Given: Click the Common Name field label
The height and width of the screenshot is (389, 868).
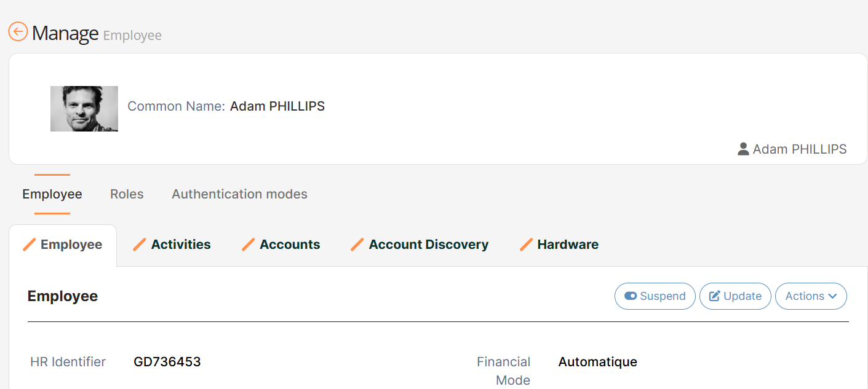Looking at the screenshot, I should coord(176,106).
